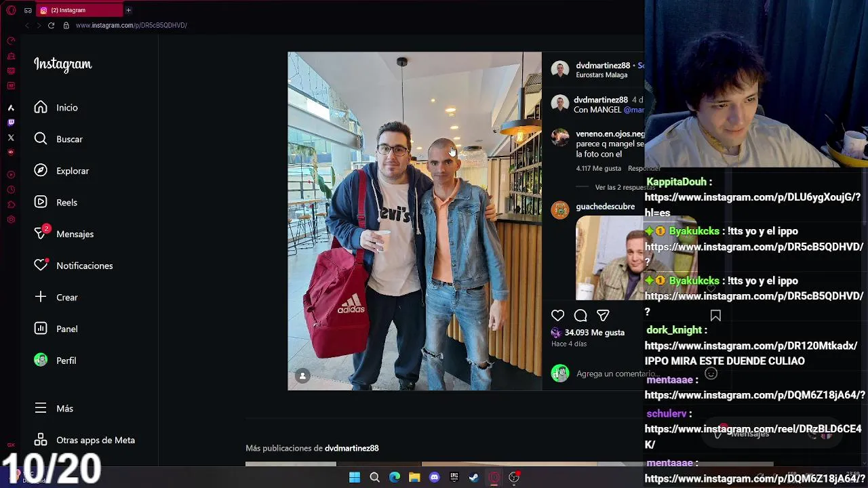
Task: Open Otras apps de Meta
Action: pyautogui.click(x=85, y=440)
